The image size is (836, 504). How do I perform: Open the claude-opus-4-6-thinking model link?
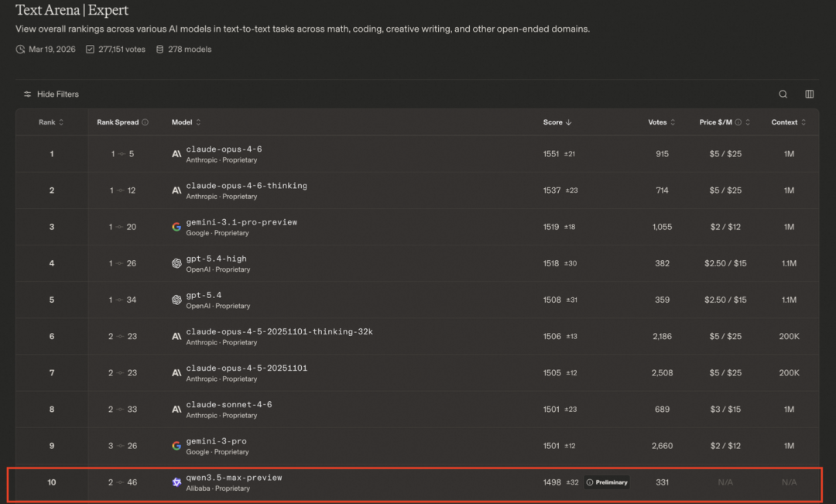click(x=246, y=186)
